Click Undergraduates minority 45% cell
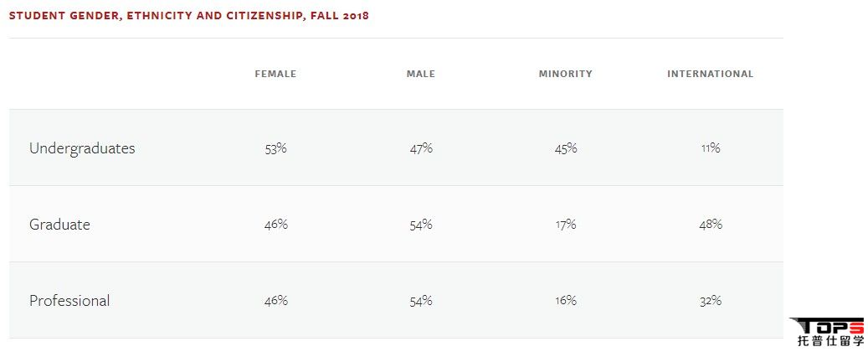Viewport: 868px width, 357px height. pos(566,148)
